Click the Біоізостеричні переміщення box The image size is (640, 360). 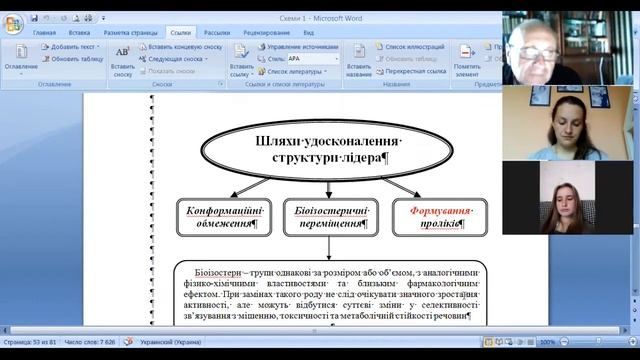[x=331, y=217]
